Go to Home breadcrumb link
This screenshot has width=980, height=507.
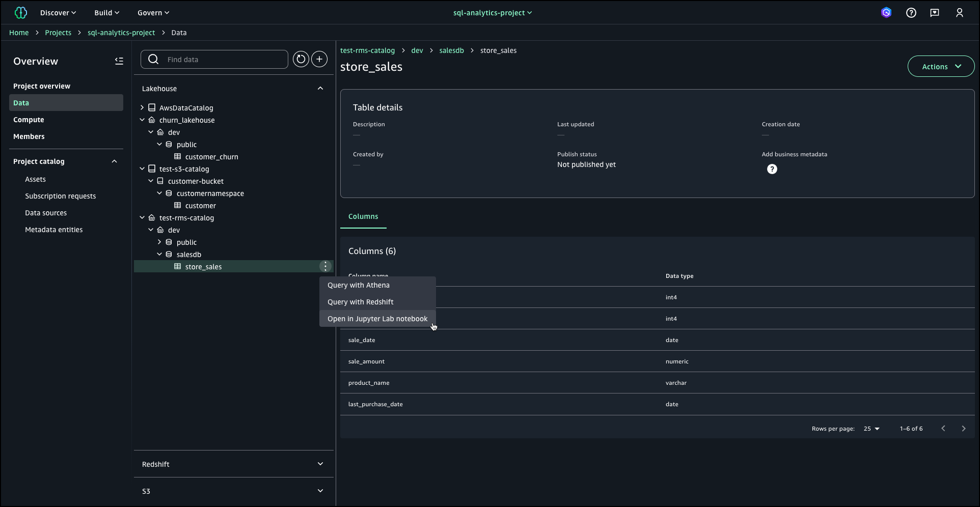[19, 33]
